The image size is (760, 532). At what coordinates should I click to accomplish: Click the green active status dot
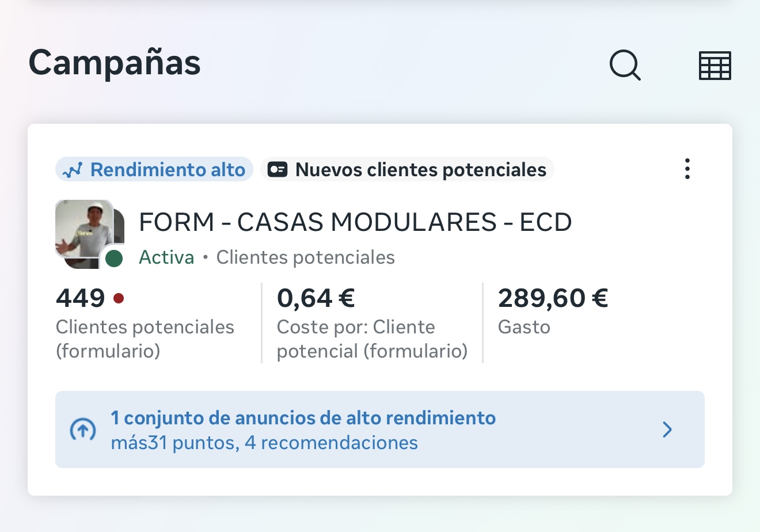point(114,259)
